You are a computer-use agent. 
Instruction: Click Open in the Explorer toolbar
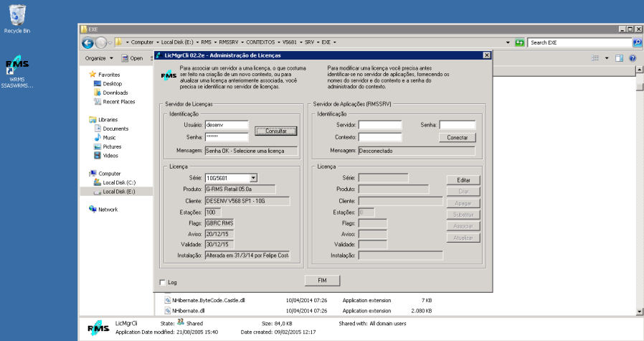pyautogui.click(x=136, y=58)
